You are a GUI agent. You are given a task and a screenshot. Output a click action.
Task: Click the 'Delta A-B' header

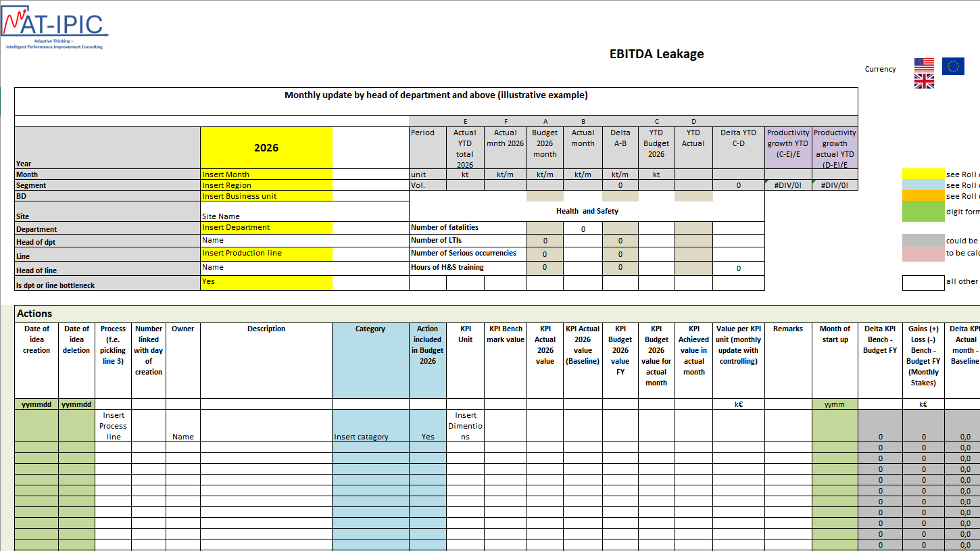click(x=620, y=148)
